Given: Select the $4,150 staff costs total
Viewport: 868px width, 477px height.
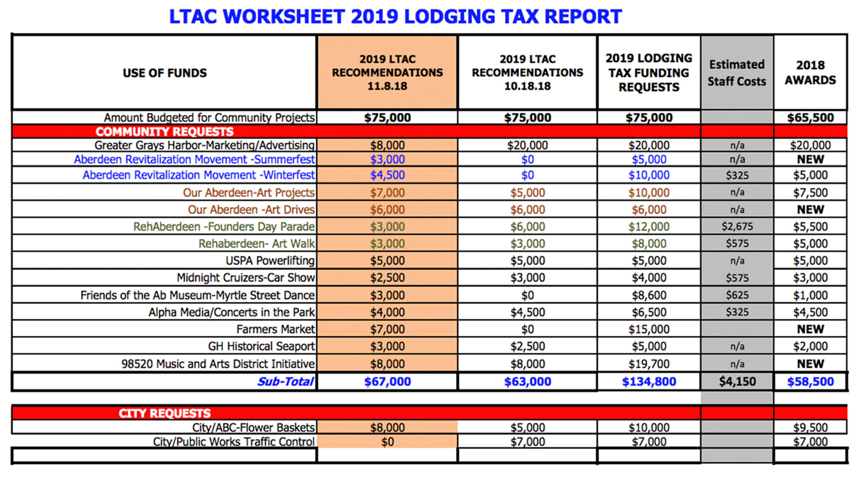Looking at the screenshot, I should pos(737,382).
